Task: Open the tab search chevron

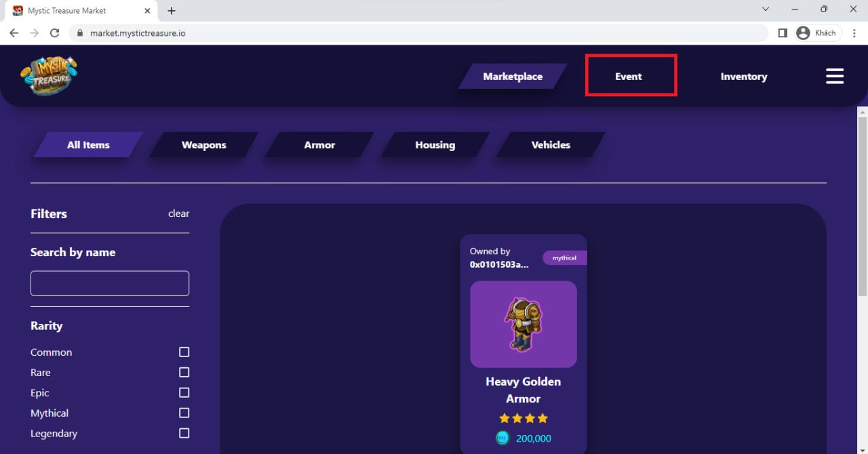Action: pos(766,9)
